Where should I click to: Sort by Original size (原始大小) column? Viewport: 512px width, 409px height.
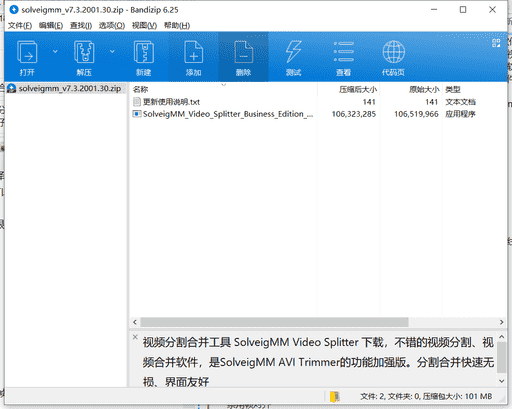(424, 89)
